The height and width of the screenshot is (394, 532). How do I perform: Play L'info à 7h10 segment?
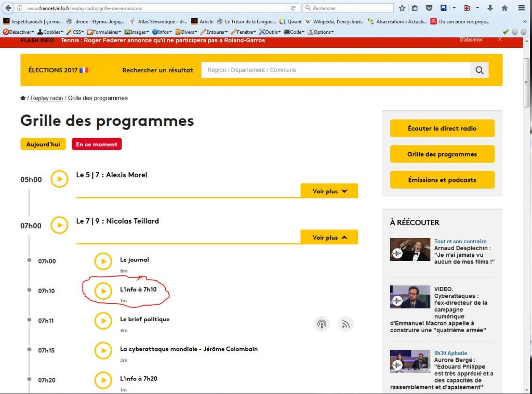click(x=103, y=291)
